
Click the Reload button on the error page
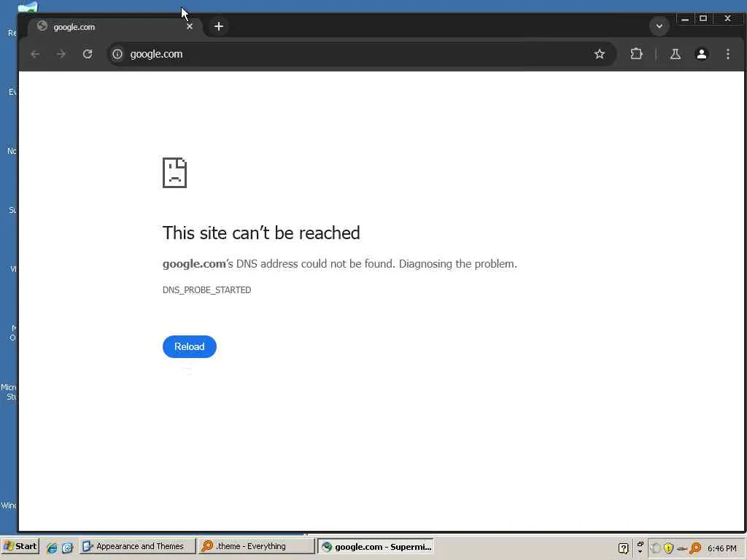click(189, 346)
